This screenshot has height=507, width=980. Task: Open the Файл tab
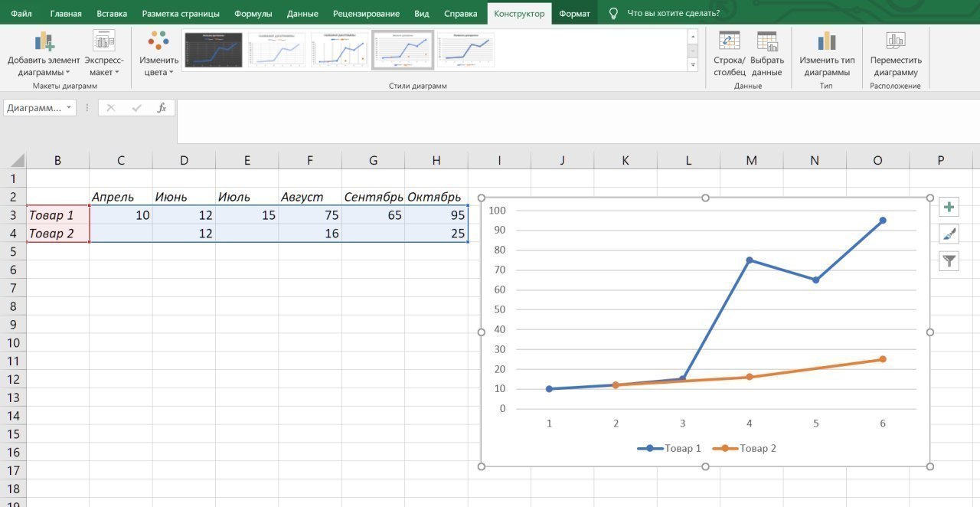pyautogui.click(x=21, y=14)
